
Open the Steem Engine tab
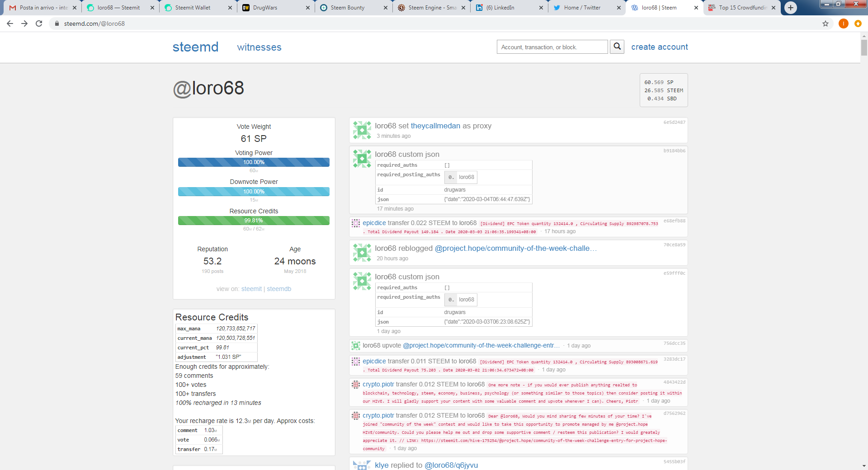point(432,8)
